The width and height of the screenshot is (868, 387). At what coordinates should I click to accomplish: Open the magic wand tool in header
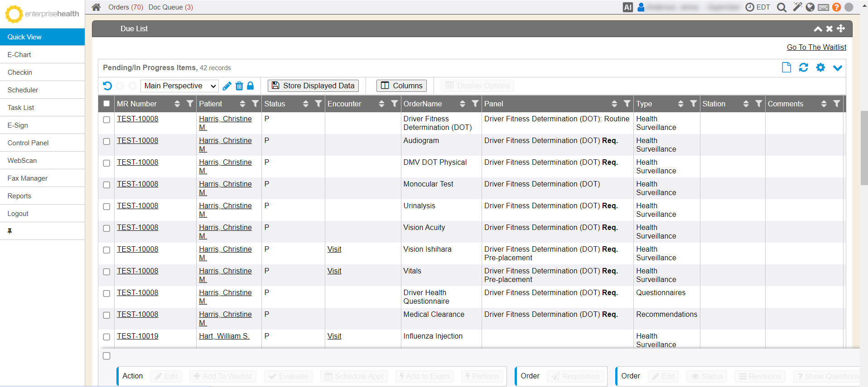[797, 7]
